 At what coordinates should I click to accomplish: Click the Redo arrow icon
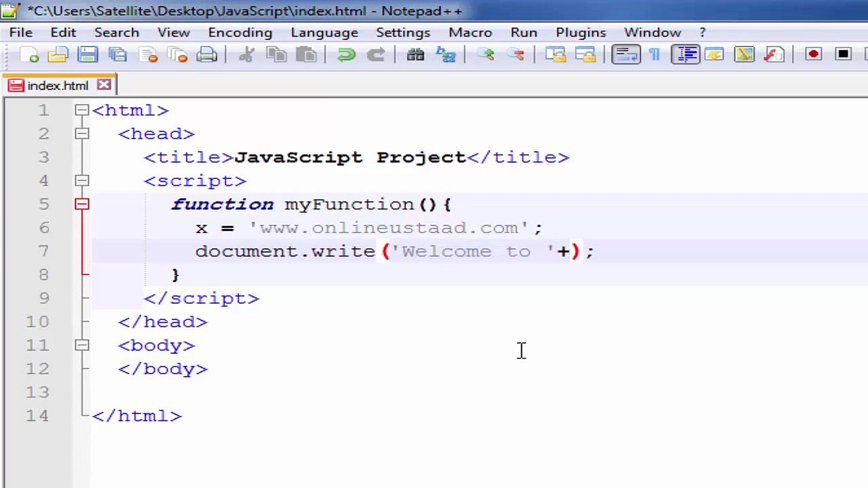click(x=376, y=55)
